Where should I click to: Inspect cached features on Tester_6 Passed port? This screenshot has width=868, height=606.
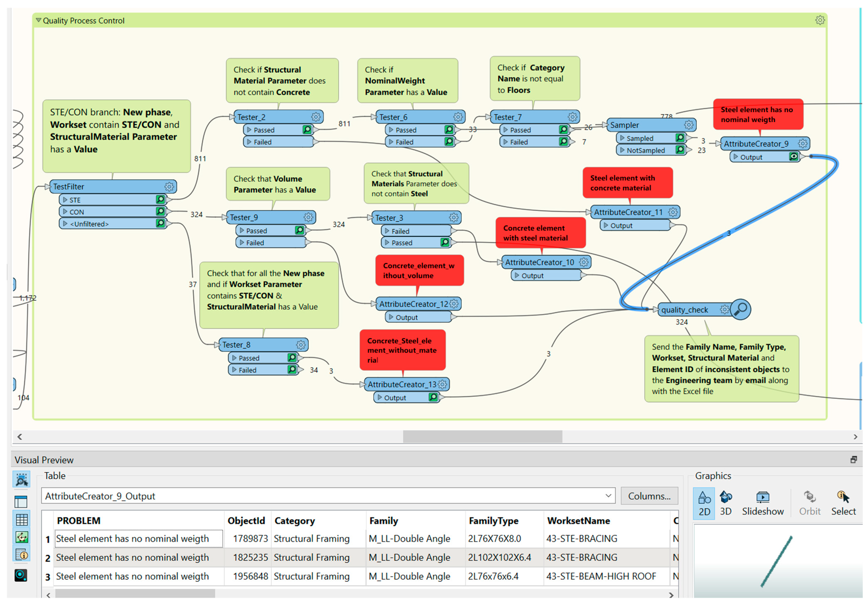[449, 130]
